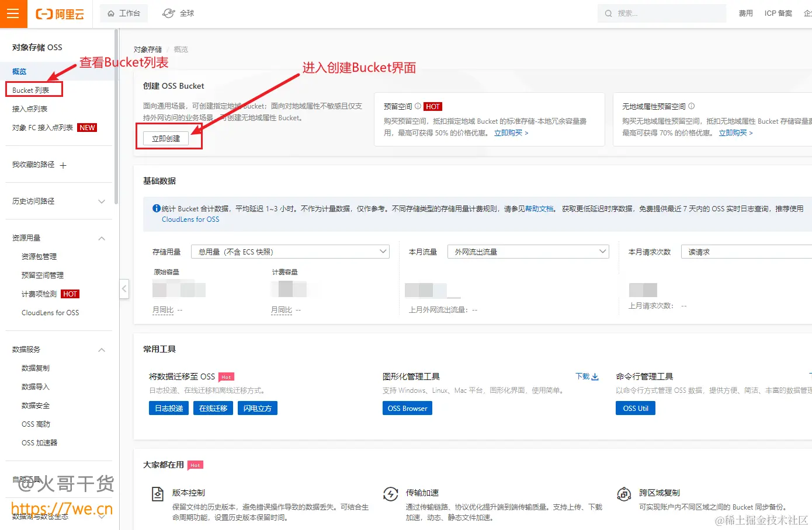Screen dimensions: 812x530
Task: Open the 帮助文档 link
Action: tap(539, 208)
